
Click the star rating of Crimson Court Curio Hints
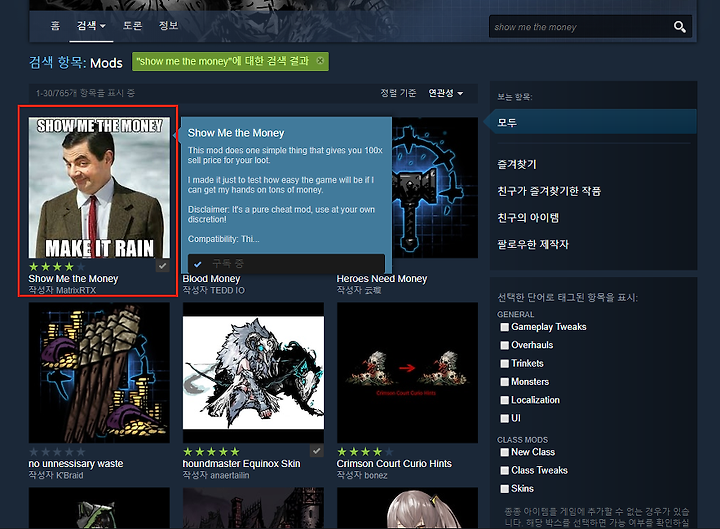[365, 452]
